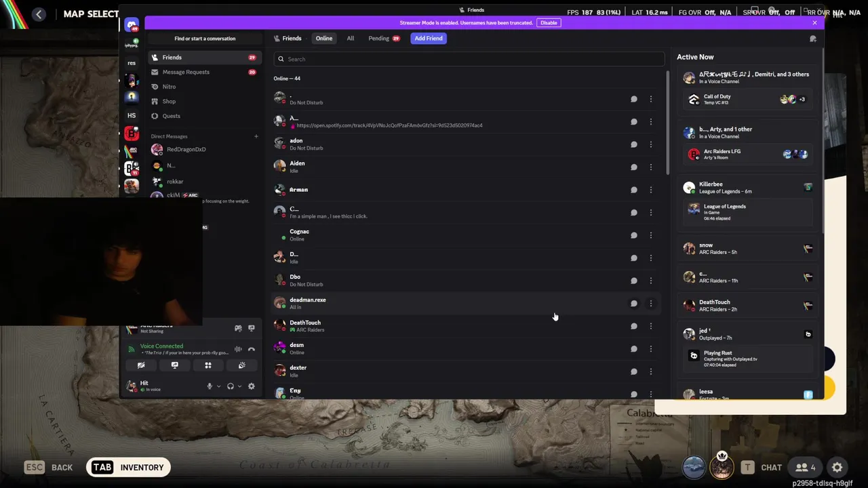Click the game INVENTORY button
The width and height of the screenshot is (868, 488).
[128, 468]
